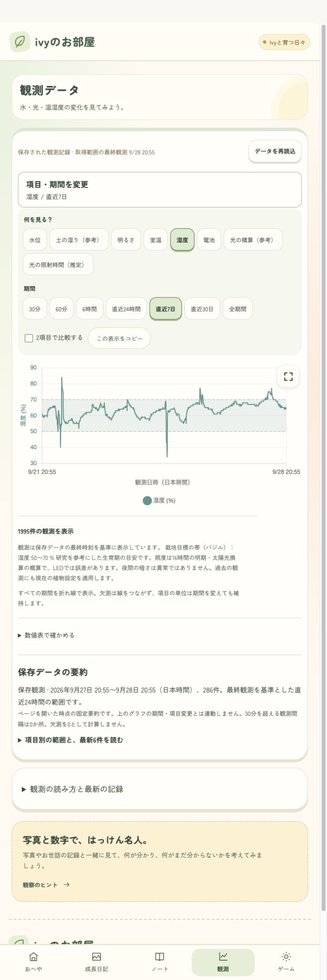This screenshot has height=980, width=327.
Task: Click the 保存データの要約 heading
Action: [x=53, y=672]
